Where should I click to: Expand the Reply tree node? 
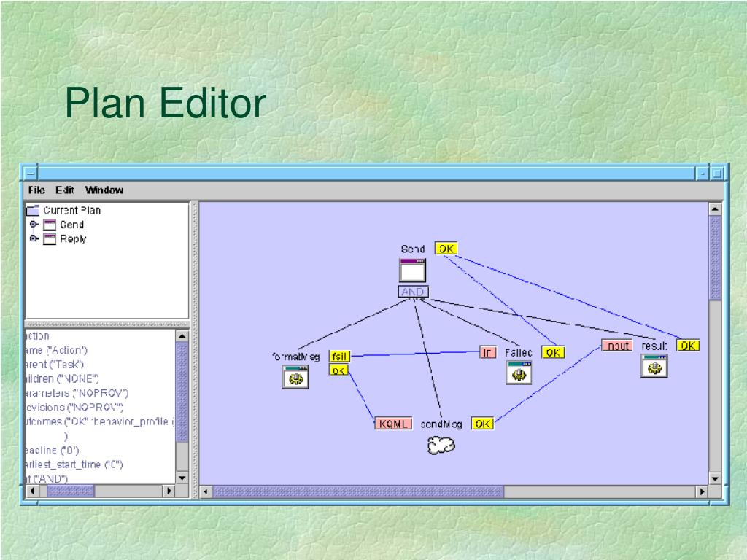point(34,238)
